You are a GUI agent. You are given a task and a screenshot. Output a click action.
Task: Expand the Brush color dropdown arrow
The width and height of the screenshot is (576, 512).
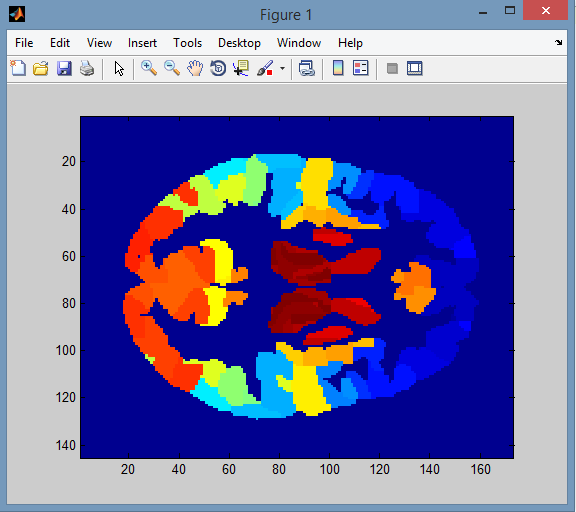(282, 68)
